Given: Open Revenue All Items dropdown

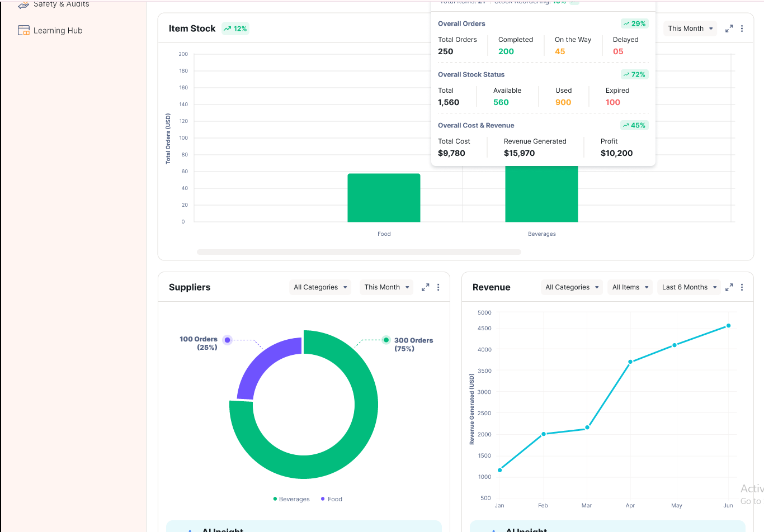Looking at the screenshot, I should point(630,287).
